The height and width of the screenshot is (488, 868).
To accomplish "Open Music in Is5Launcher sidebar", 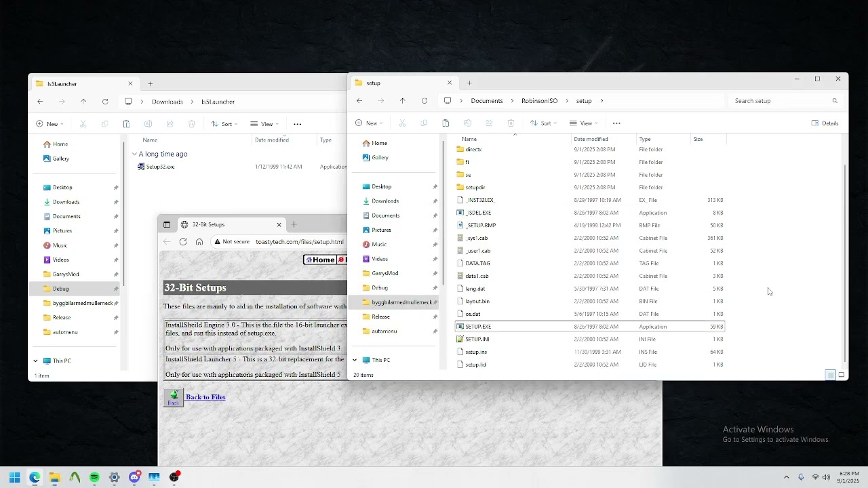I will pyautogui.click(x=60, y=245).
